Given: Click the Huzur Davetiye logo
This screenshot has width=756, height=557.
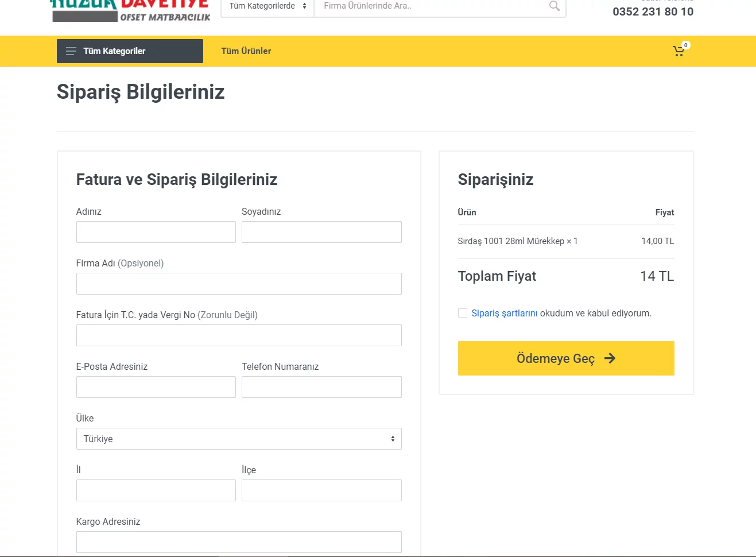Looking at the screenshot, I should click(131, 11).
